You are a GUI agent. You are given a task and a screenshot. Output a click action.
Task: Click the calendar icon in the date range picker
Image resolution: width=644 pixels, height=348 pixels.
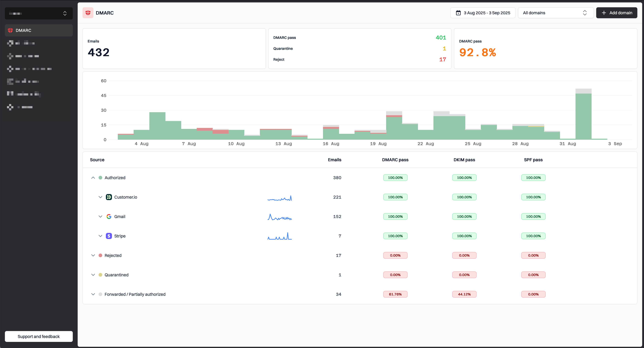[459, 13]
